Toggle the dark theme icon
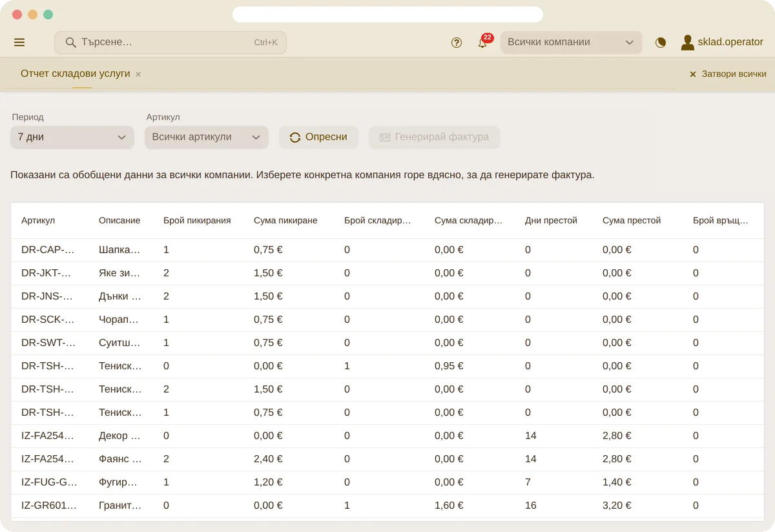The height and width of the screenshot is (532, 775). (x=661, y=43)
